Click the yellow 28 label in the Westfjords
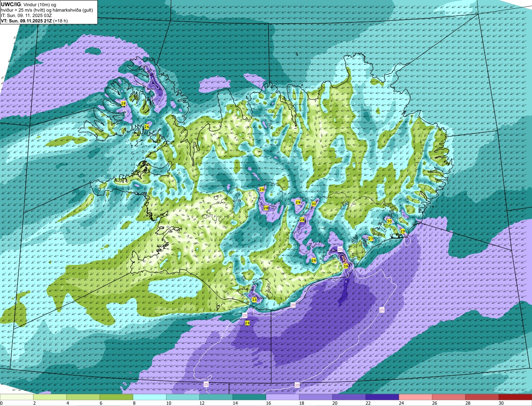 (123, 103)
